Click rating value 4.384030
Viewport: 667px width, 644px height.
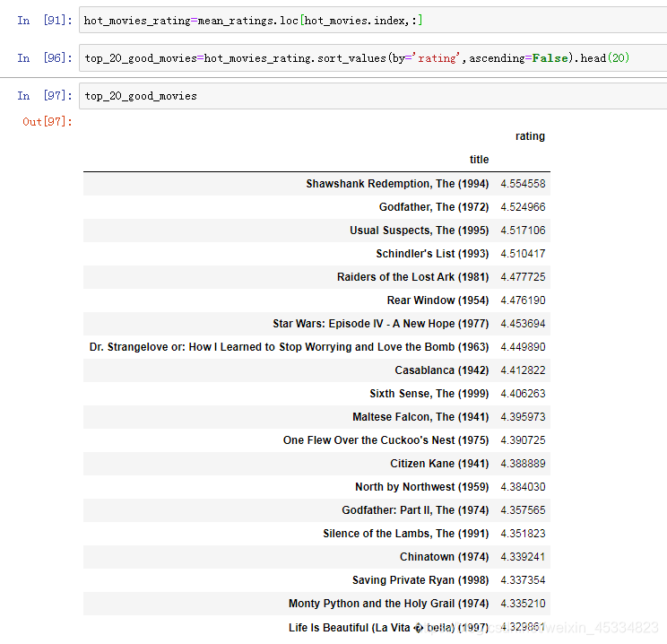tap(523, 487)
